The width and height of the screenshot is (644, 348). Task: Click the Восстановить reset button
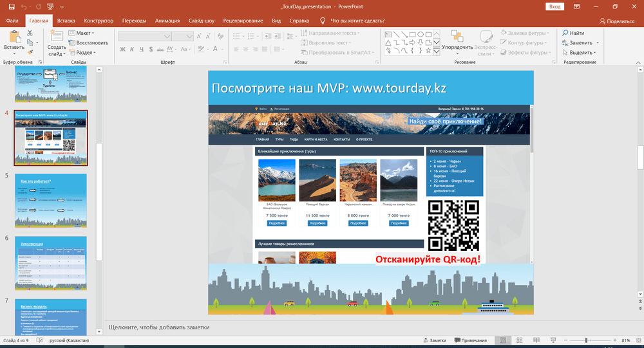88,42
